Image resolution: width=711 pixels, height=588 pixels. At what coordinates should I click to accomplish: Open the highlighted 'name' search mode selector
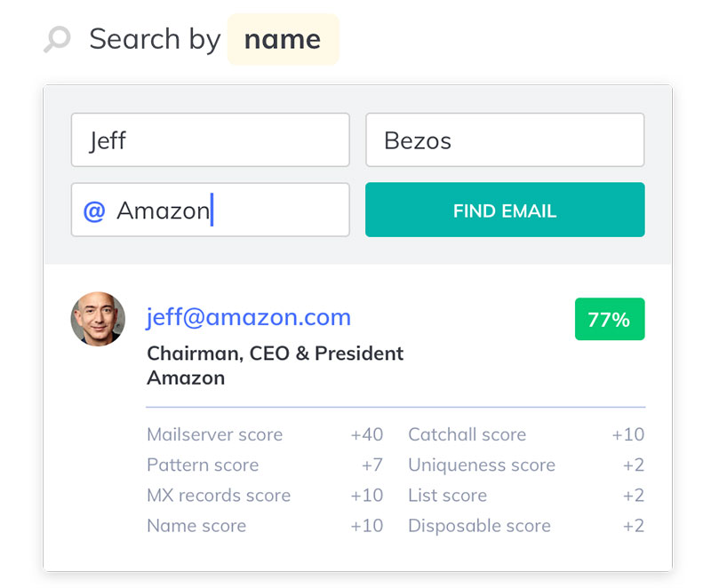(283, 39)
